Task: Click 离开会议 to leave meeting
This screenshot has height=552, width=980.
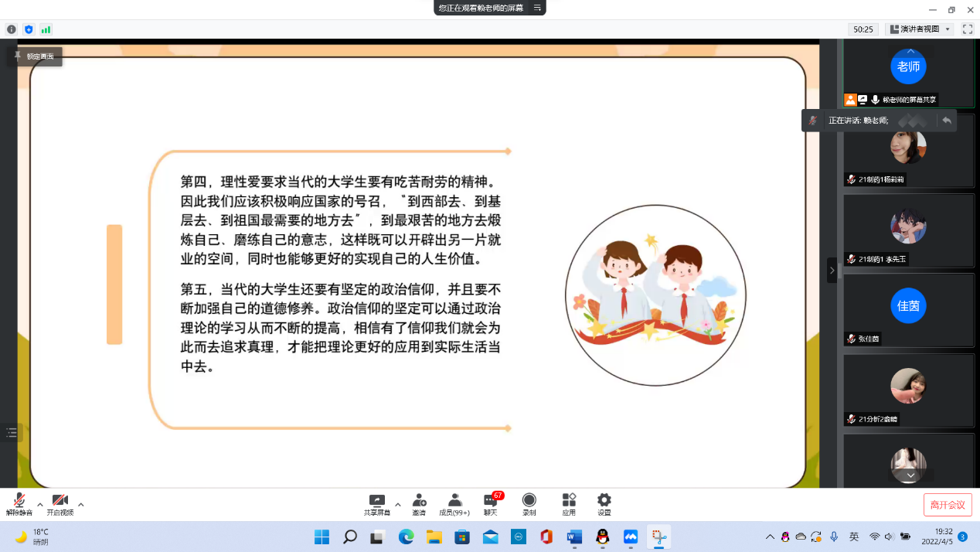Action: (948, 505)
